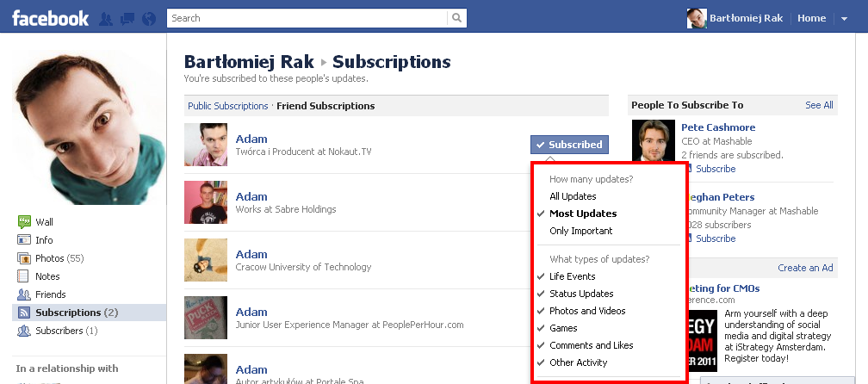The width and height of the screenshot is (868, 384).
Task: Uncheck Life Events updates
Action: pyautogui.click(x=573, y=276)
